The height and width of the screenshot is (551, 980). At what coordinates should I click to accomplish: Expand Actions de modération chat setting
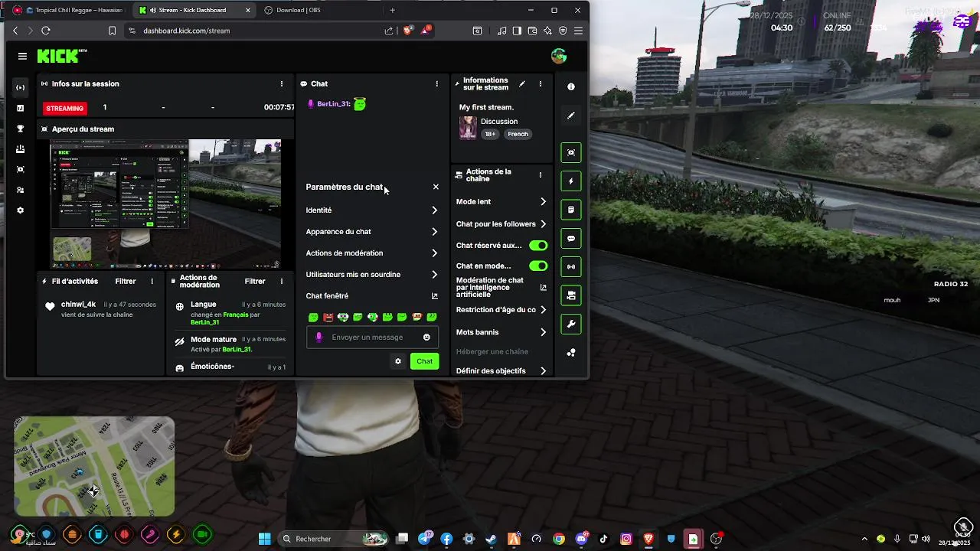pyautogui.click(x=372, y=253)
